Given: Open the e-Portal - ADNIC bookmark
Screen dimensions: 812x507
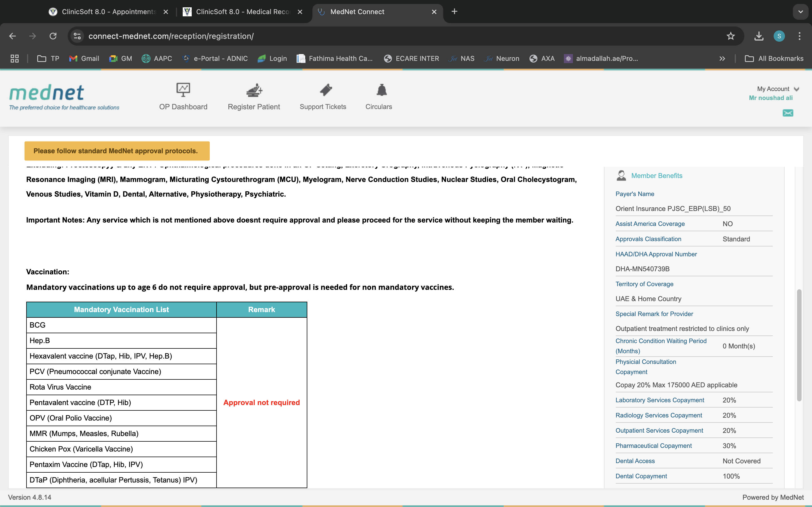Looking at the screenshot, I should [x=215, y=59].
